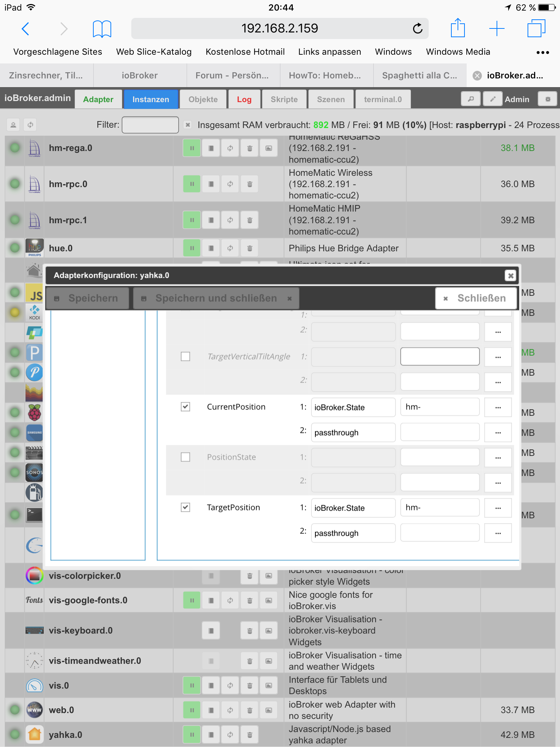
Task: Click TargetPosition row 1 hm- value field
Action: click(x=440, y=508)
